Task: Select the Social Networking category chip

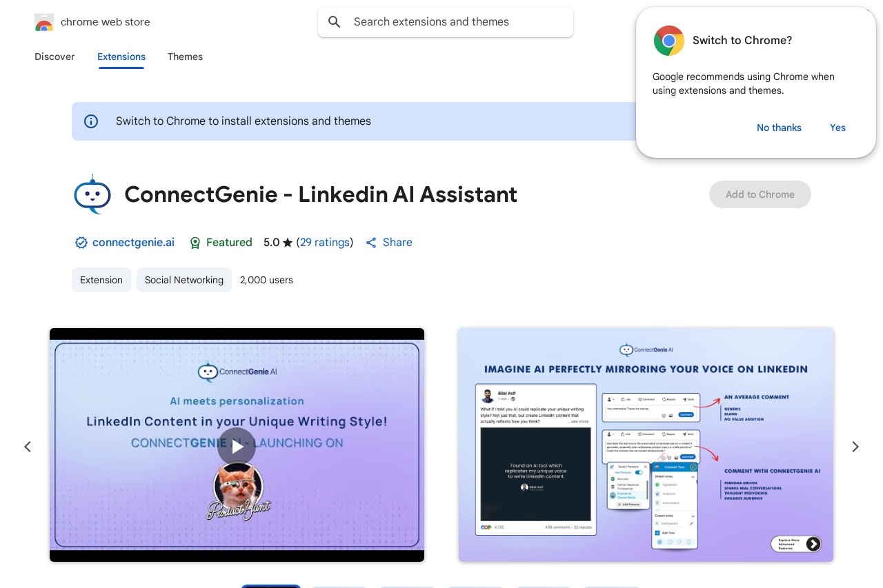Action: coord(184,280)
